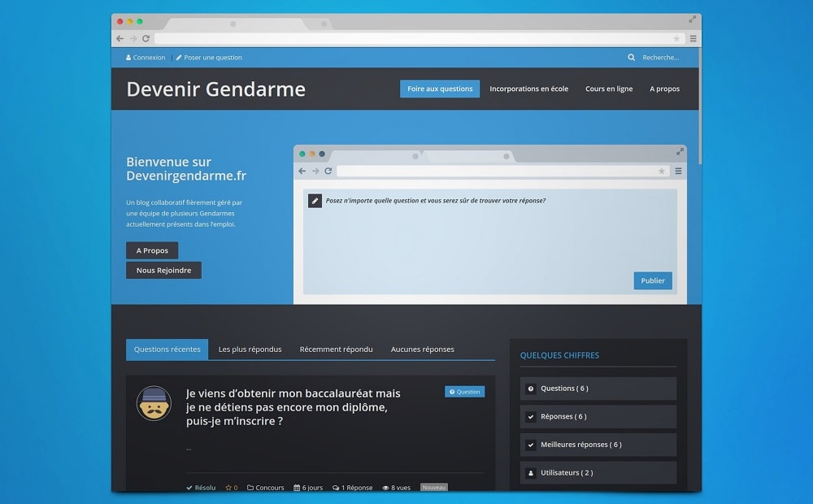Click the question text area
The image size is (813, 504).
[490, 241]
